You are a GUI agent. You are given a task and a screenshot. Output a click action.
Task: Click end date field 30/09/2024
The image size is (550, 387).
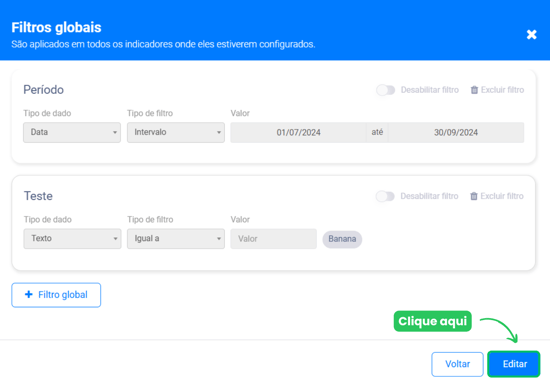[x=456, y=132]
